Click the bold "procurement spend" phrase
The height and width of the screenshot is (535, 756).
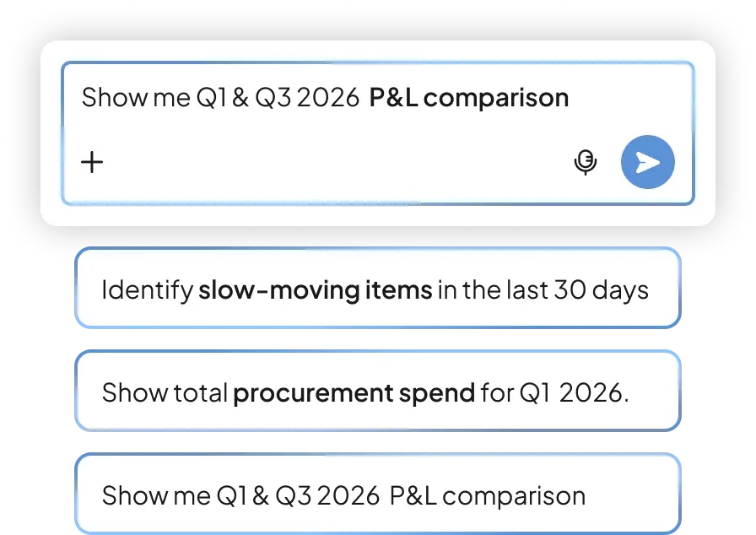pyautogui.click(x=354, y=393)
